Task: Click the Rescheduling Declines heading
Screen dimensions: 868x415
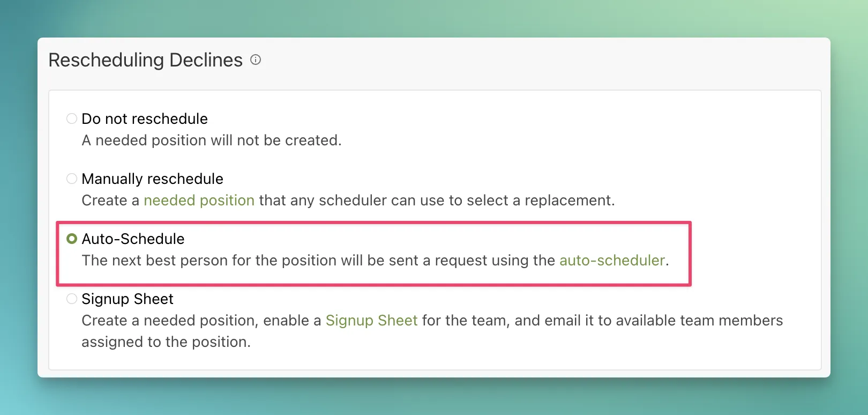Action: click(146, 60)
